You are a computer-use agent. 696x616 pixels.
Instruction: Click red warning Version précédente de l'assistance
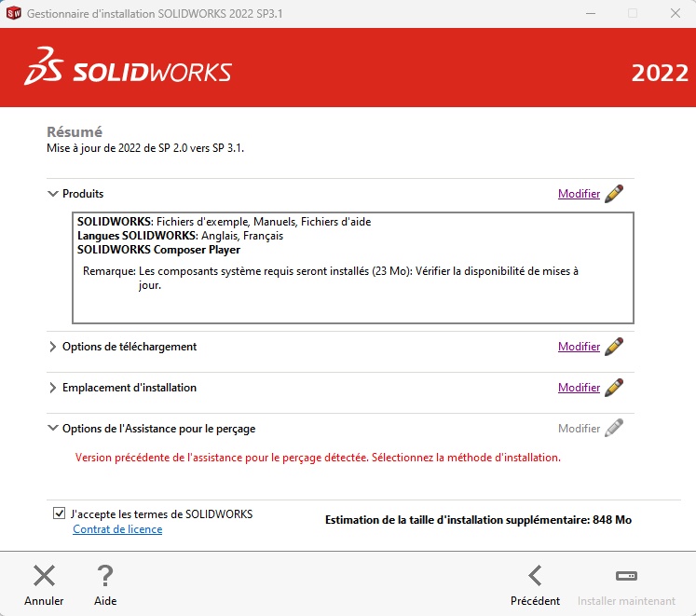[318, 458]
